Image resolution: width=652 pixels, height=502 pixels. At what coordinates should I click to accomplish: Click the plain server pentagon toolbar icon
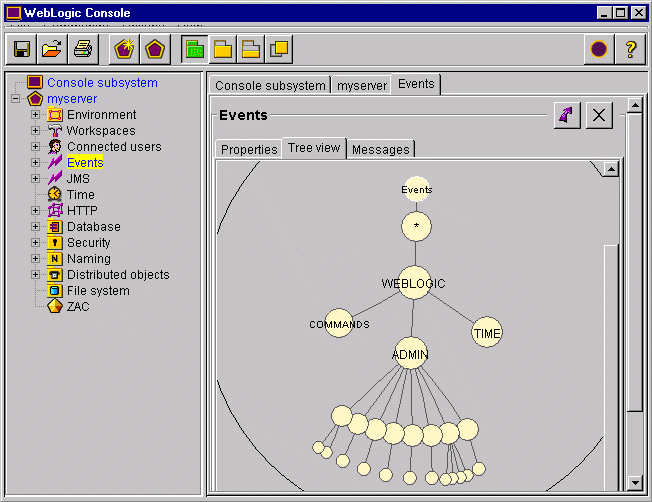[155, 49]
